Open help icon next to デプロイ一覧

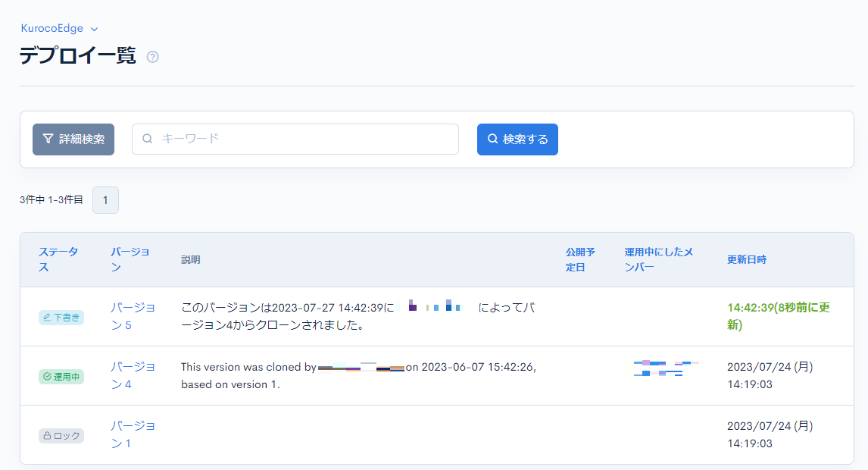tap(153, 57)
